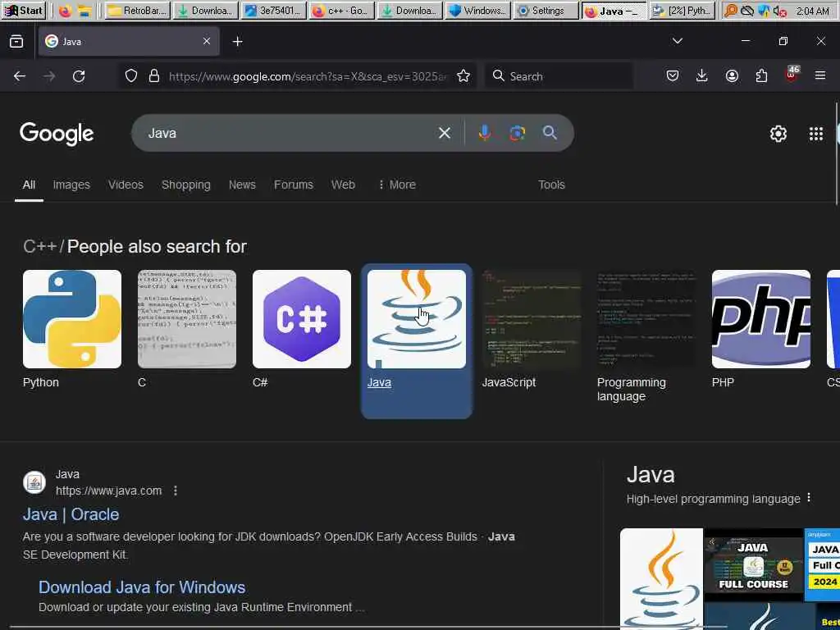This screenshot has height=630, width=840.
Task: Click the uBlock extension icon with 46 badge
Action: (x=792, y=75)
